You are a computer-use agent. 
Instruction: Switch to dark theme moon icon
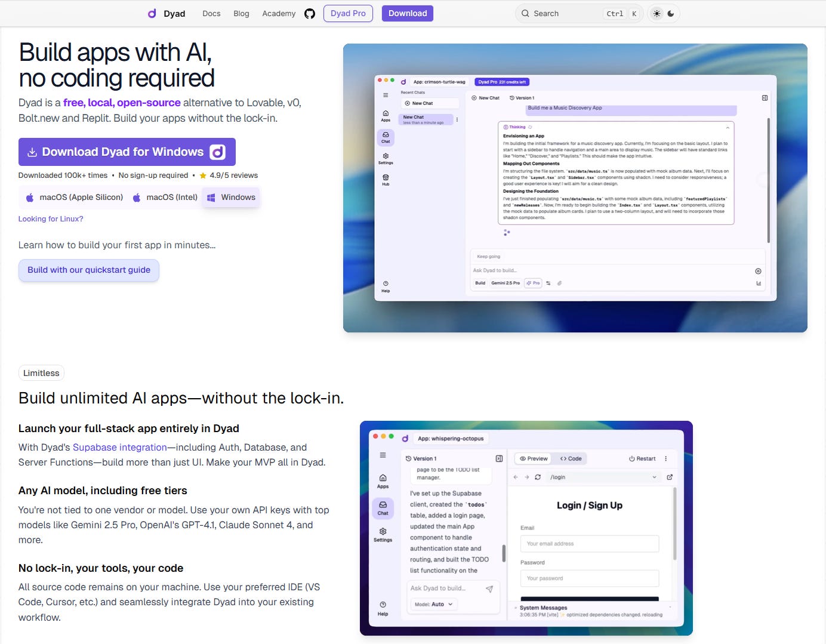671,14
